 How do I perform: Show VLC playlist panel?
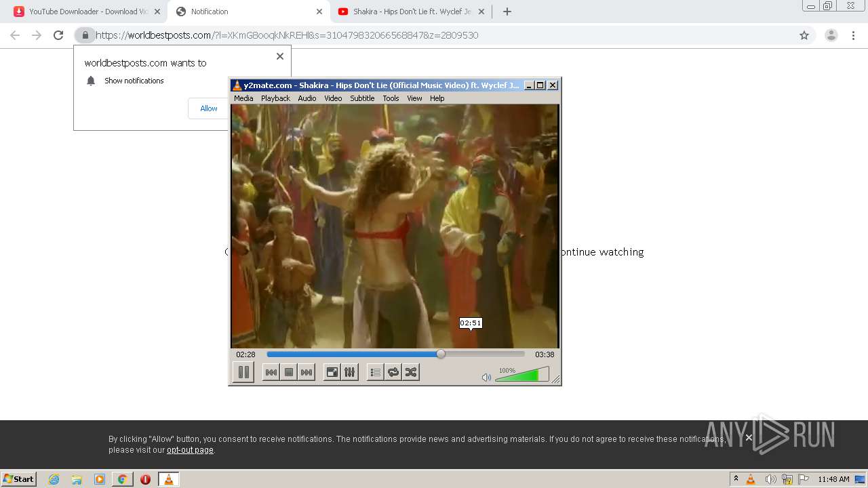pyautogui.click(x=375, y=372)
